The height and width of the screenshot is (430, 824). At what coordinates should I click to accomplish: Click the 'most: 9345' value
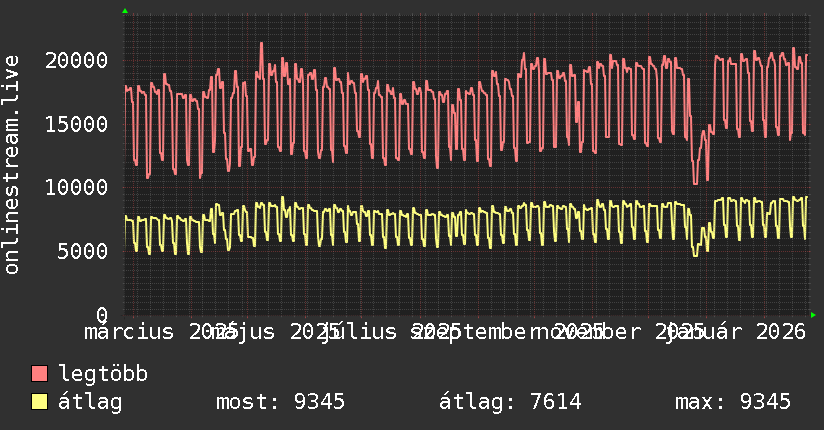click(281, 402)
